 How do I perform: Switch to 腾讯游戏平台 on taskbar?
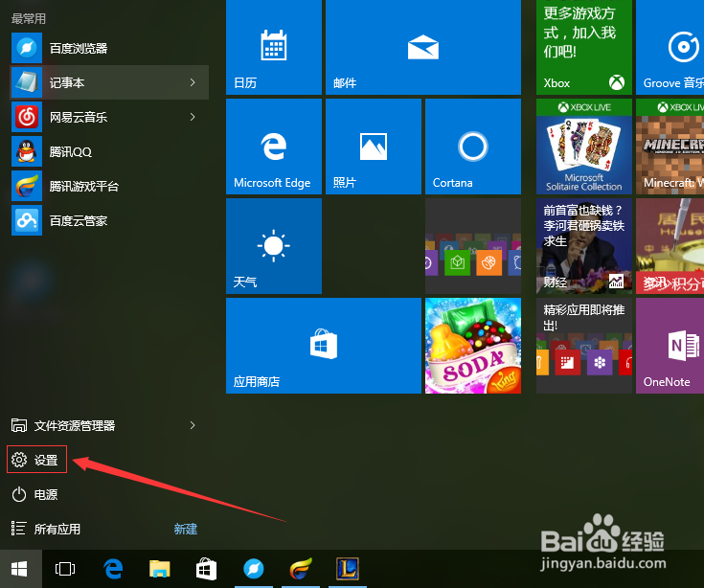[301, 569]
